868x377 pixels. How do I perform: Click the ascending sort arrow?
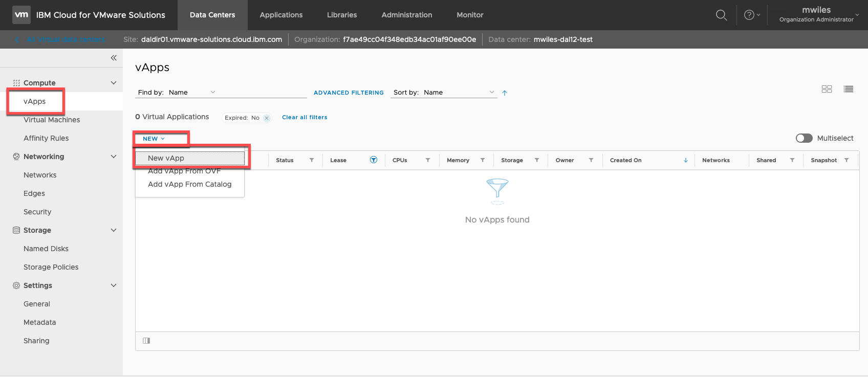coord(505,93)
